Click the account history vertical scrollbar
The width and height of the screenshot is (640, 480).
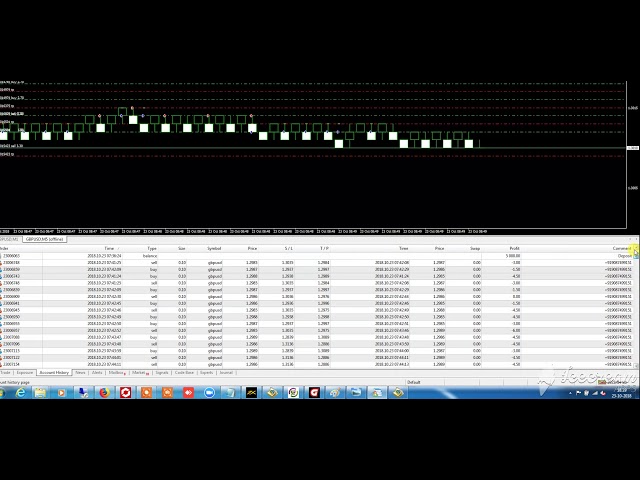(636, 310)
